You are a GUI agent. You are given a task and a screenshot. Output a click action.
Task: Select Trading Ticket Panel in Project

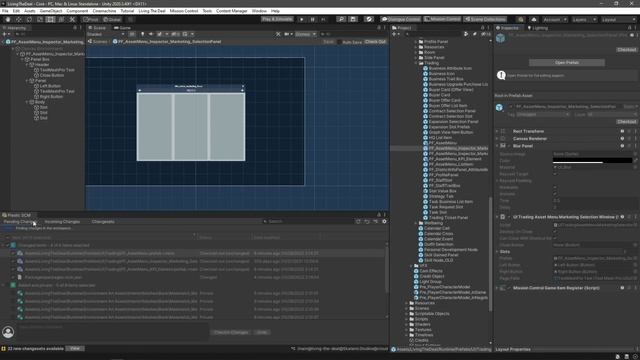[x=449, y=218]
